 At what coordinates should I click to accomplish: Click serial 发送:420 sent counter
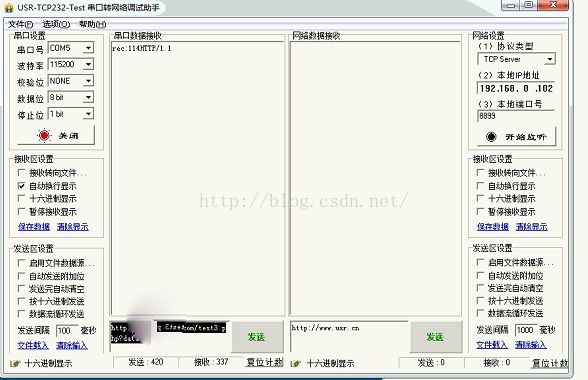point(146,362)
